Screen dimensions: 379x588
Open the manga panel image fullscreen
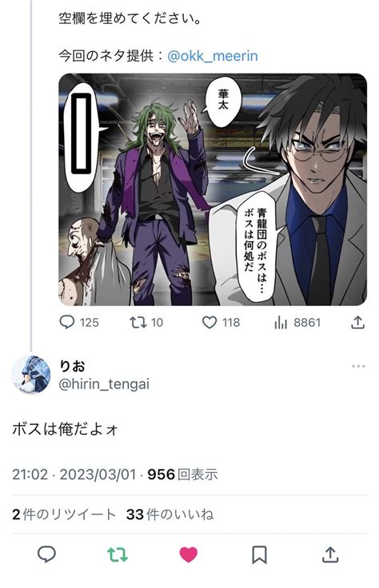[213, 189]
